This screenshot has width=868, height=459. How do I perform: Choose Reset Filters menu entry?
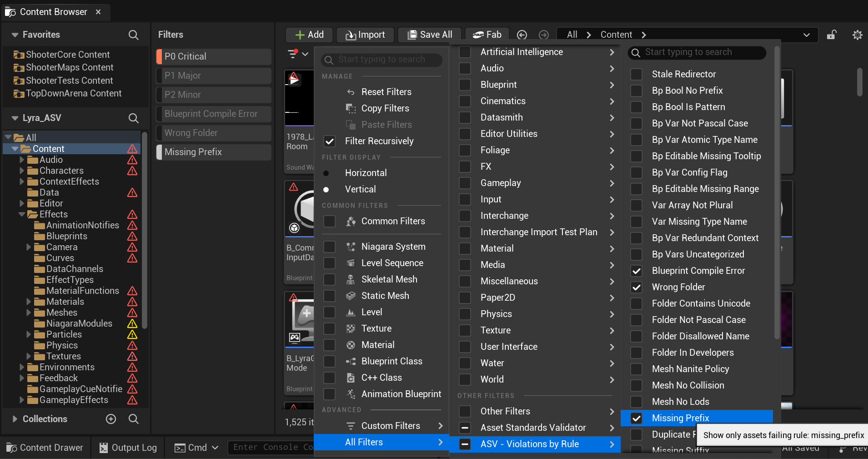click(x=382, y=92)
